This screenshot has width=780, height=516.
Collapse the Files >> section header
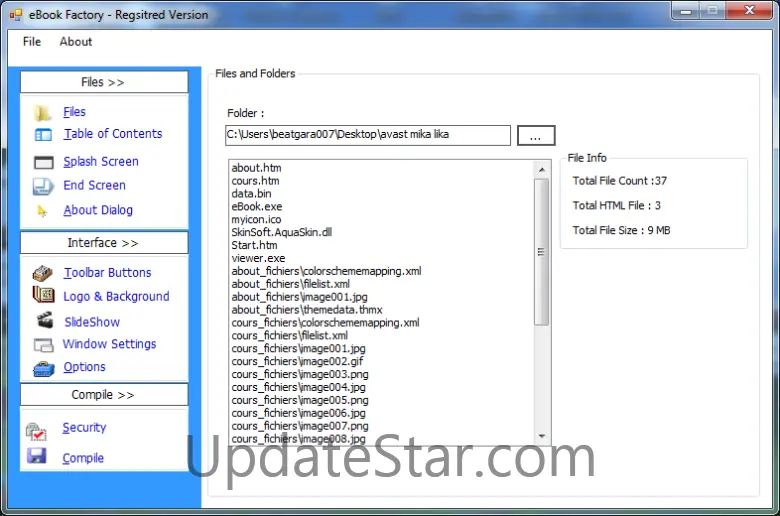point(104,82)
